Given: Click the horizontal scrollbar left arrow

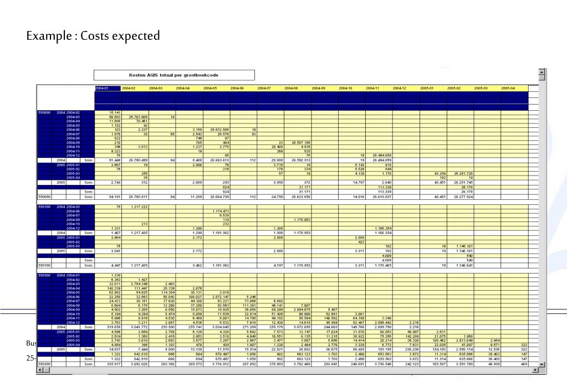Looking at the screenshot, I should point(40,370).
